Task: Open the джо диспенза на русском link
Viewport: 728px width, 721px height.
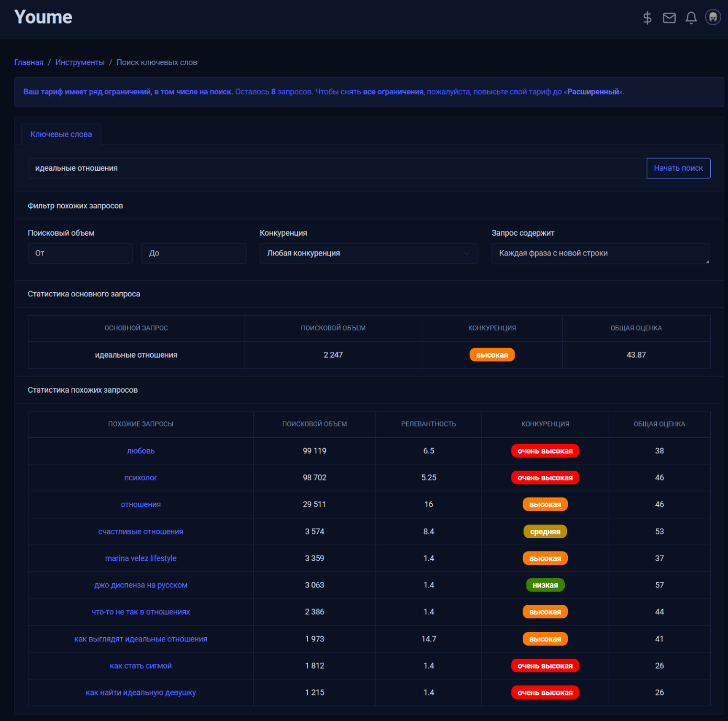Action: [141, 585]
